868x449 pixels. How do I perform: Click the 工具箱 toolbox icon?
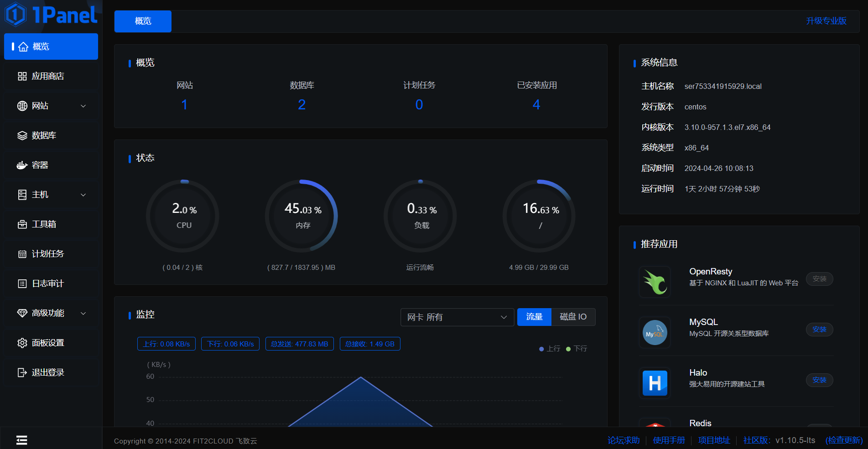(22, 224)
